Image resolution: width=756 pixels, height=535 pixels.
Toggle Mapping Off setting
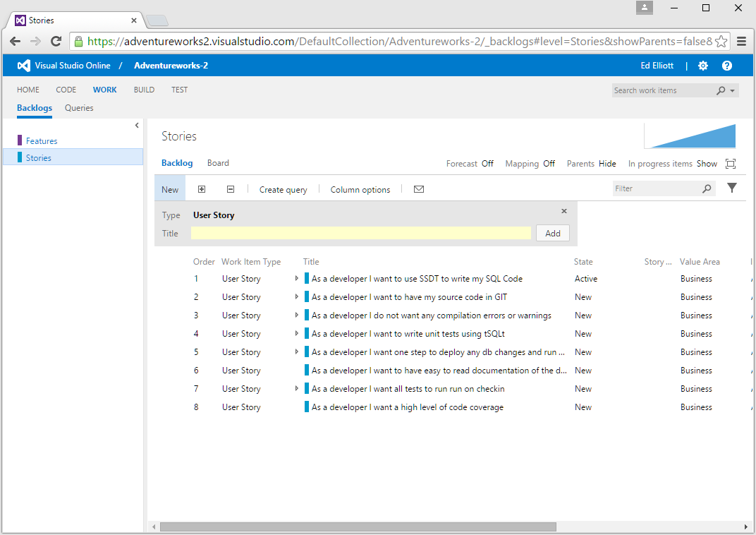(549, 164)
